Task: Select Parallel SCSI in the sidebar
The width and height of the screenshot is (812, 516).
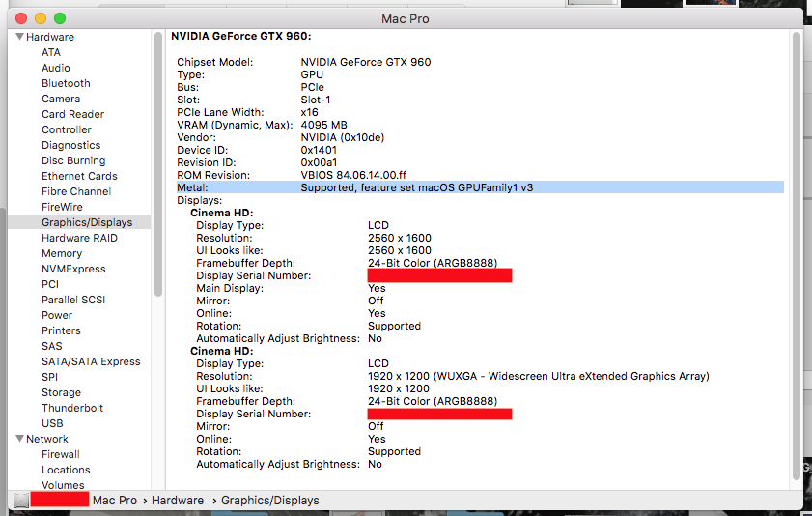Action: [73, 300]
